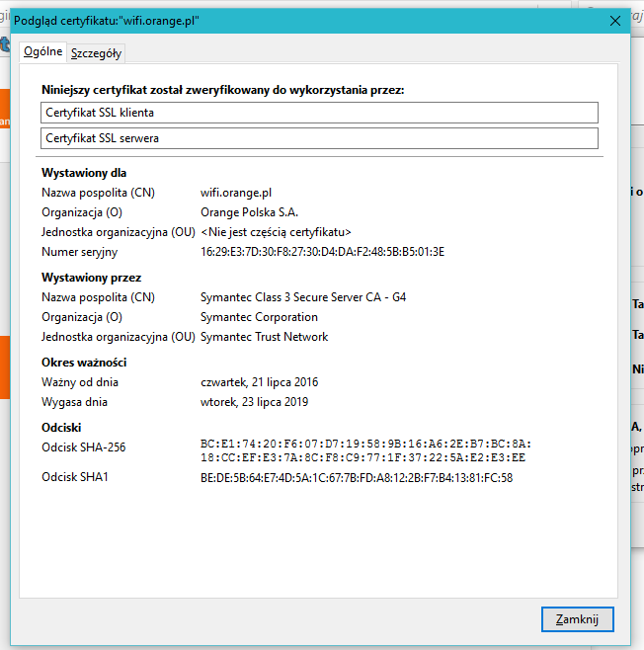Select the Certyfikat SSL serwera field
The height and width of the screenshot is (650, 644).
(x=319, y=138)
